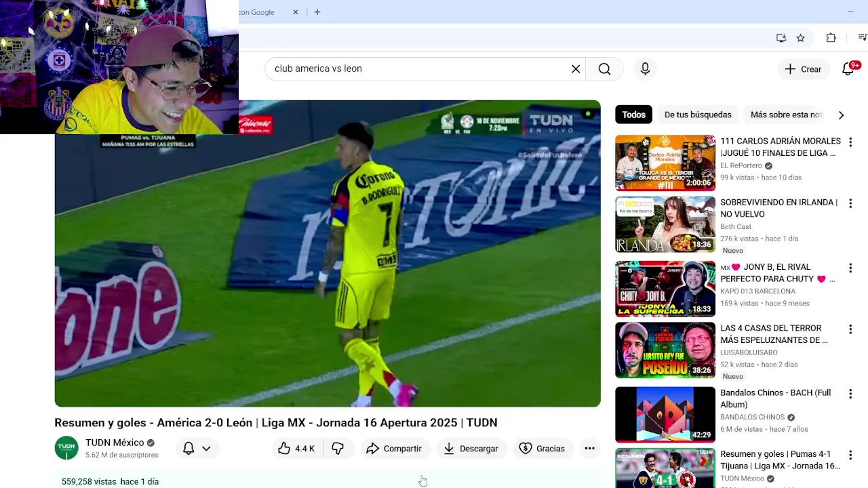Open the Sobreviviendo en Irlanda video thumbnail
The height and width of the screenshot is (488, 868).
click(x=665, y=224)
